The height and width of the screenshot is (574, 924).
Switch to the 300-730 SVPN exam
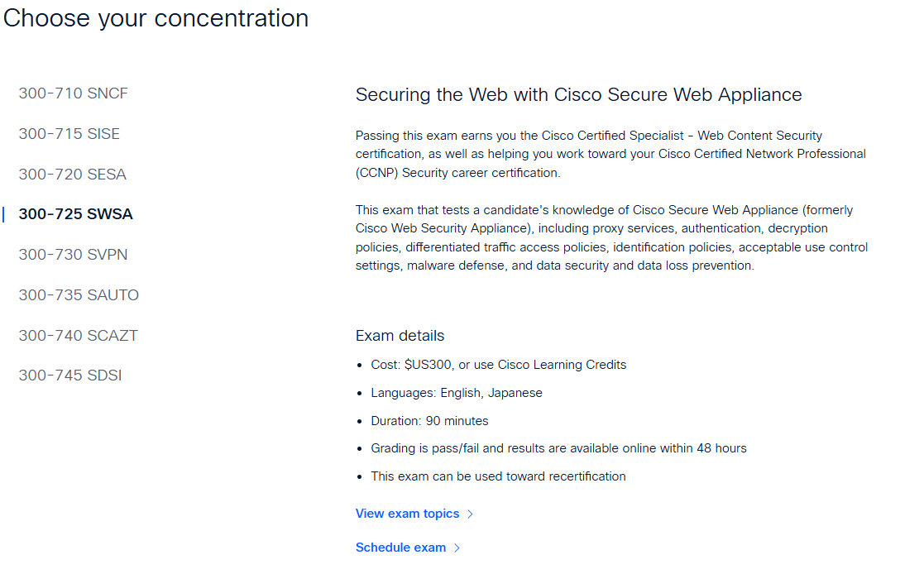(73, 254)
